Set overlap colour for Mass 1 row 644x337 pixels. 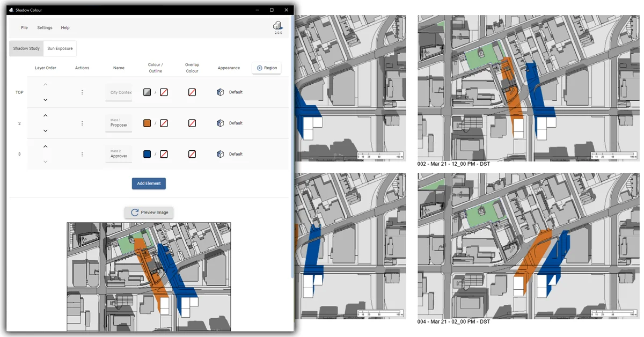192,123
